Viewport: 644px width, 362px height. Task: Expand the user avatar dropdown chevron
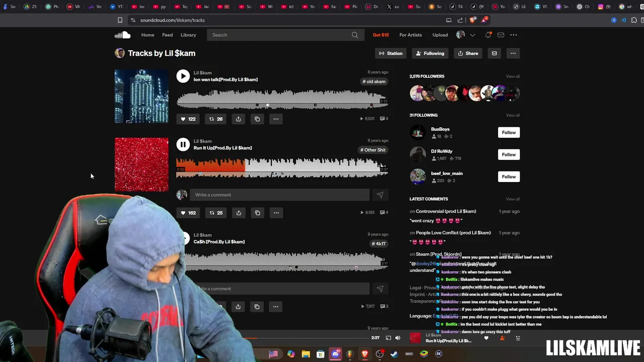(472, 35)
